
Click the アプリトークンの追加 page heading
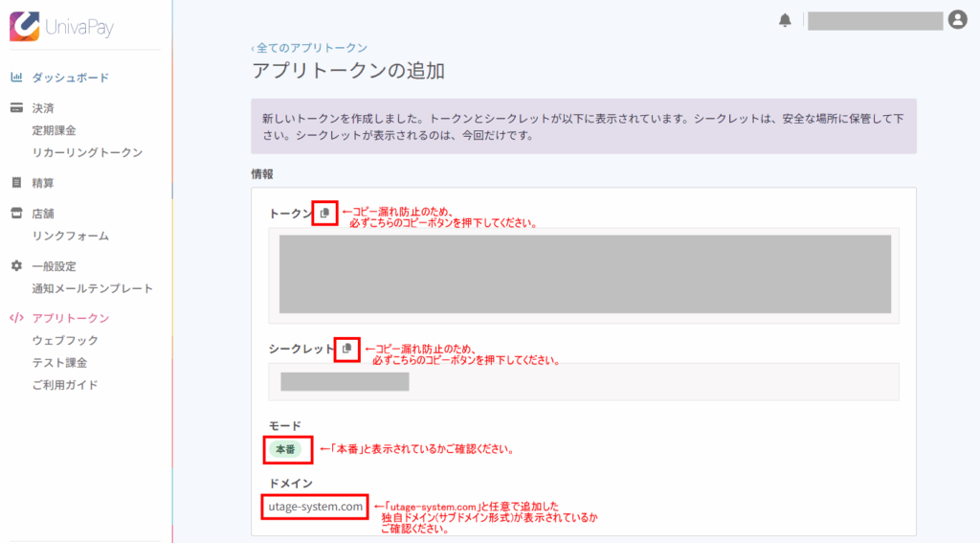[x=348, y=71]
